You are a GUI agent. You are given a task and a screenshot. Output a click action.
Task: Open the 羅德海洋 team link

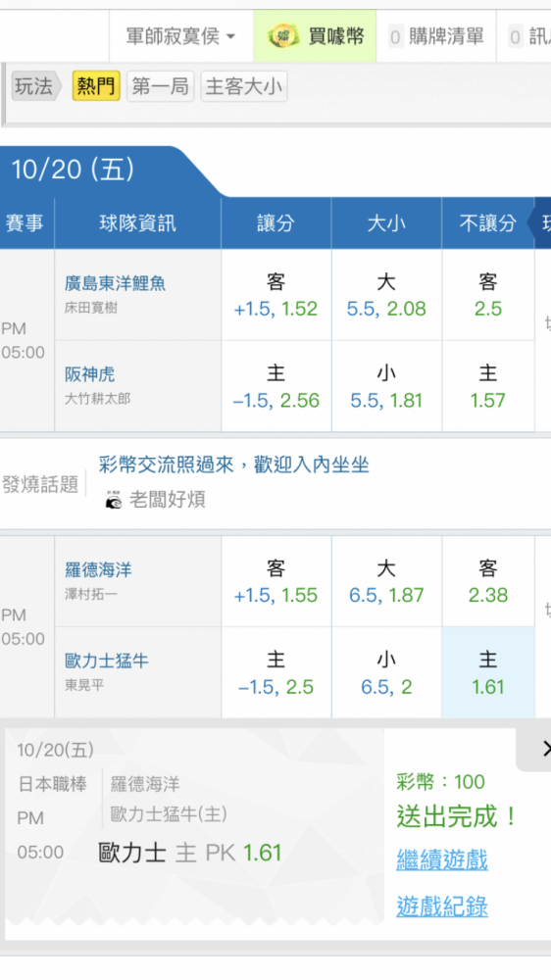click(x=98, y=569)
